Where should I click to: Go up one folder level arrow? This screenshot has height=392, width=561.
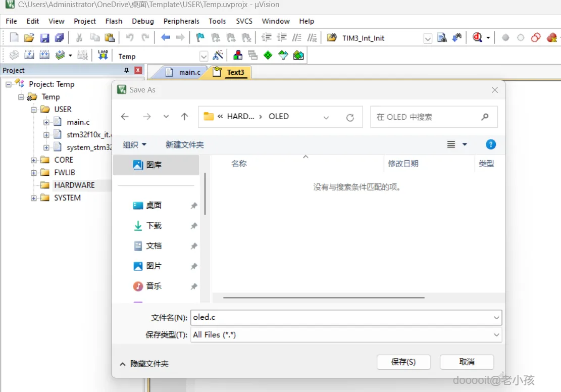coord(184,117)
